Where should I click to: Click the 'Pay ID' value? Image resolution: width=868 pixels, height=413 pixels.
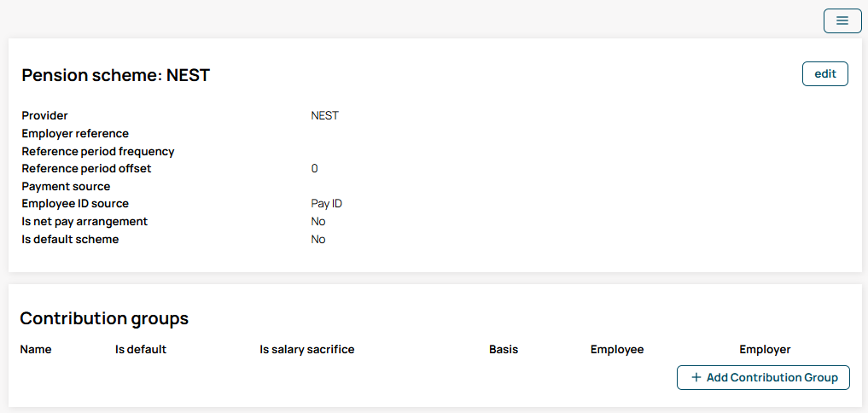(327, 204)
